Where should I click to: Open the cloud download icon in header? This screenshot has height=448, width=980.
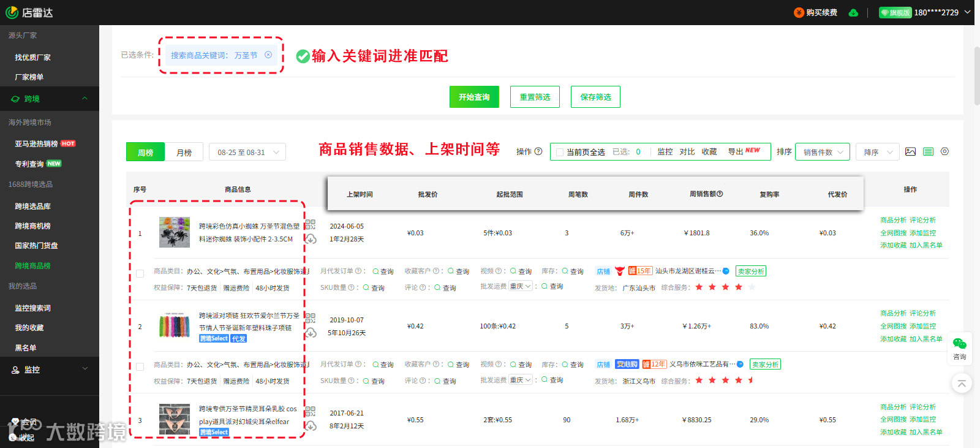(x=853, y=12)
